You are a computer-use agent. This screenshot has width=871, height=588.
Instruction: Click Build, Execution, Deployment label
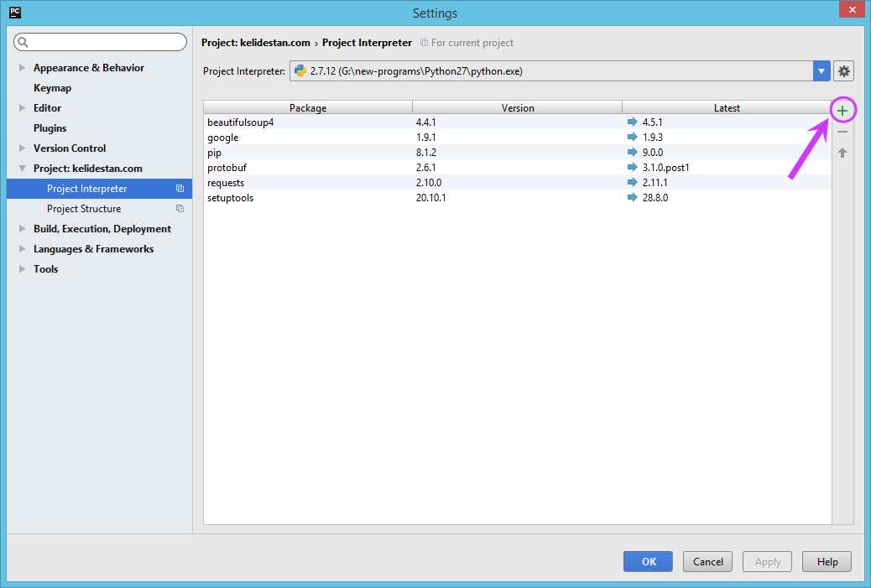(x=102, y=229)
